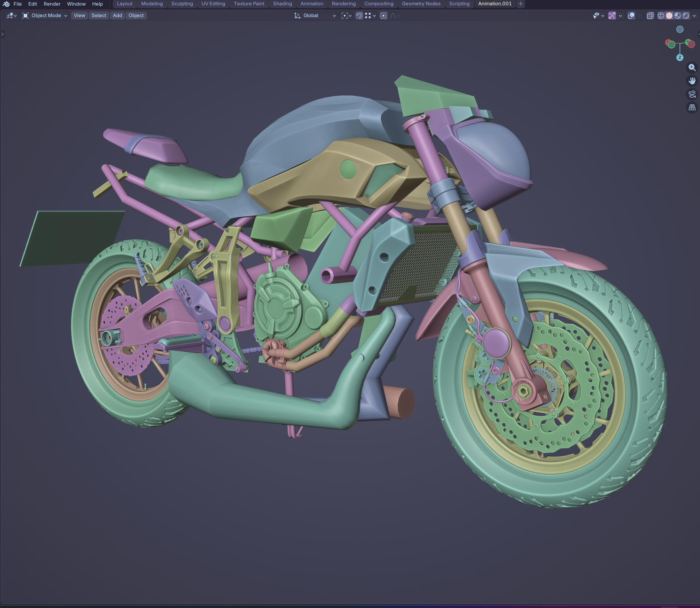Open the Render menu
This screenshot has width=700, height=608.
pos(52,4)
